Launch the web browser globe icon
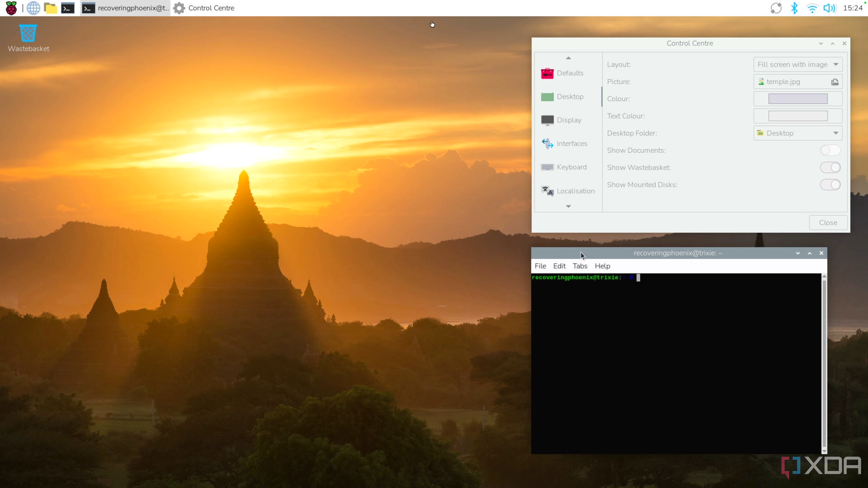Screen dimensions: 868x488 [x=33, y=8]
